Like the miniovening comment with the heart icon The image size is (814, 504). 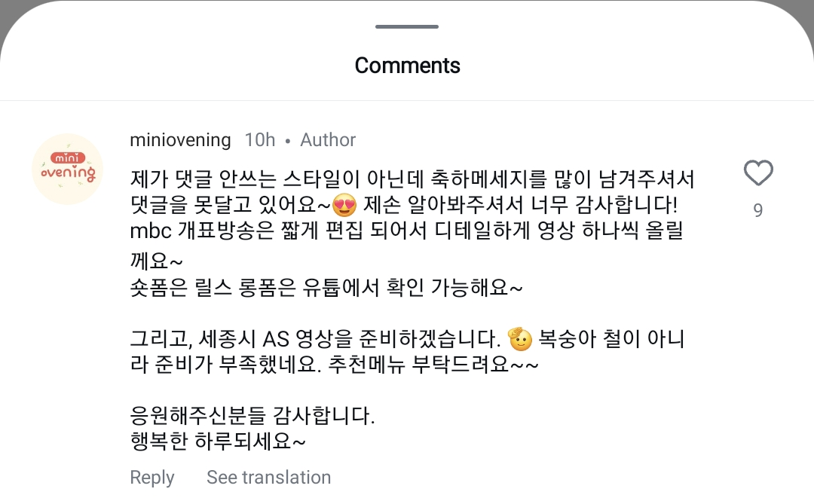click(758, 174)
